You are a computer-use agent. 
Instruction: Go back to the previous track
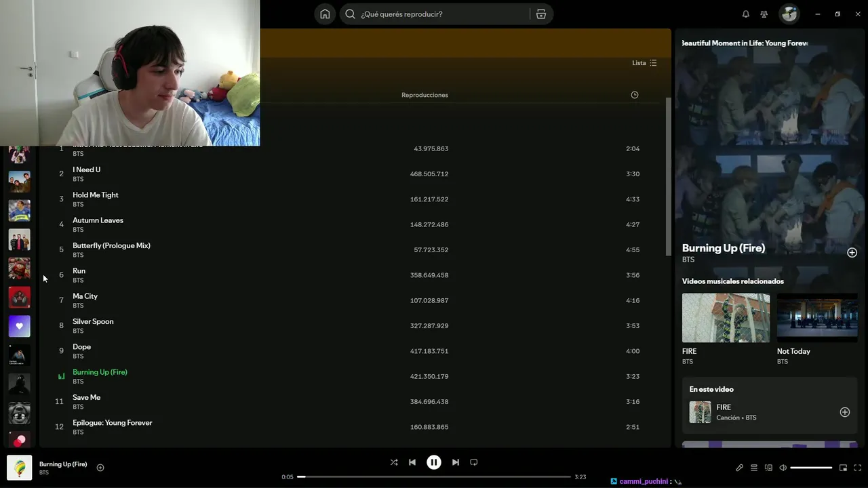(412, 462)
